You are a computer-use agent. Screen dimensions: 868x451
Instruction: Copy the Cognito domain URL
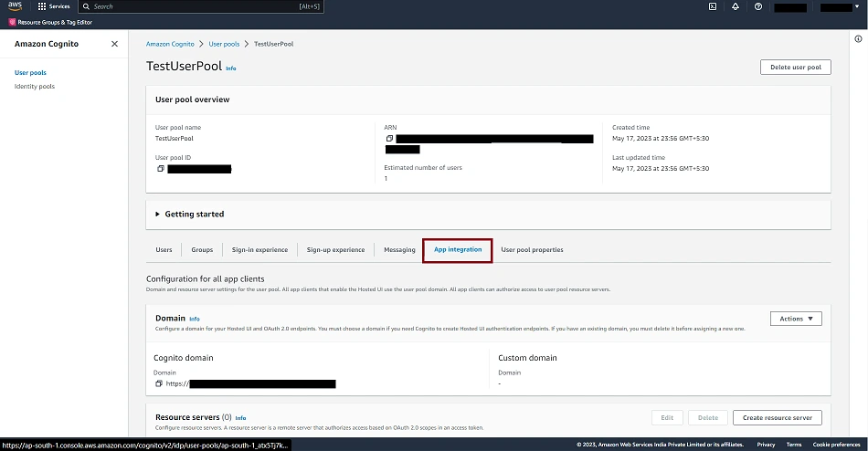pyautogui.click(x=158, y=383)
